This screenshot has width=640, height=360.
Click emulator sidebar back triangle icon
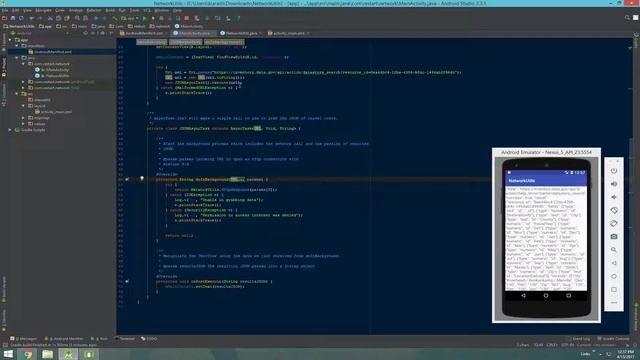(x=614, y=263)
